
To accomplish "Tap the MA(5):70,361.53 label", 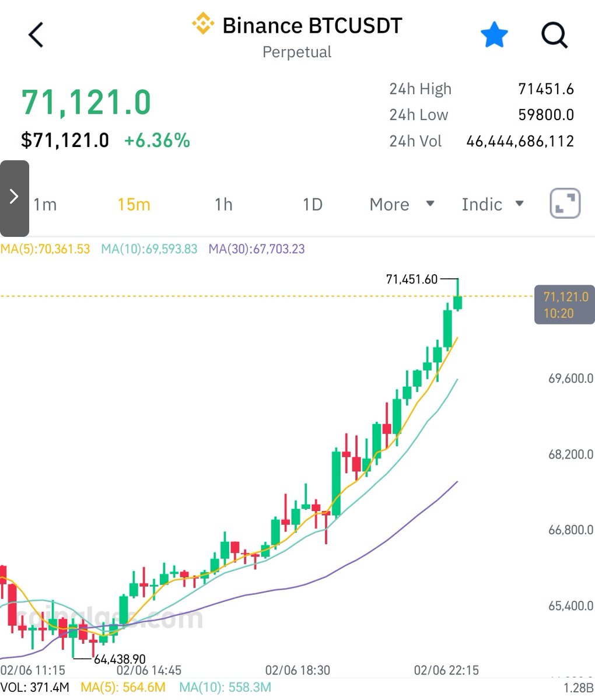I will coord(45,249).
